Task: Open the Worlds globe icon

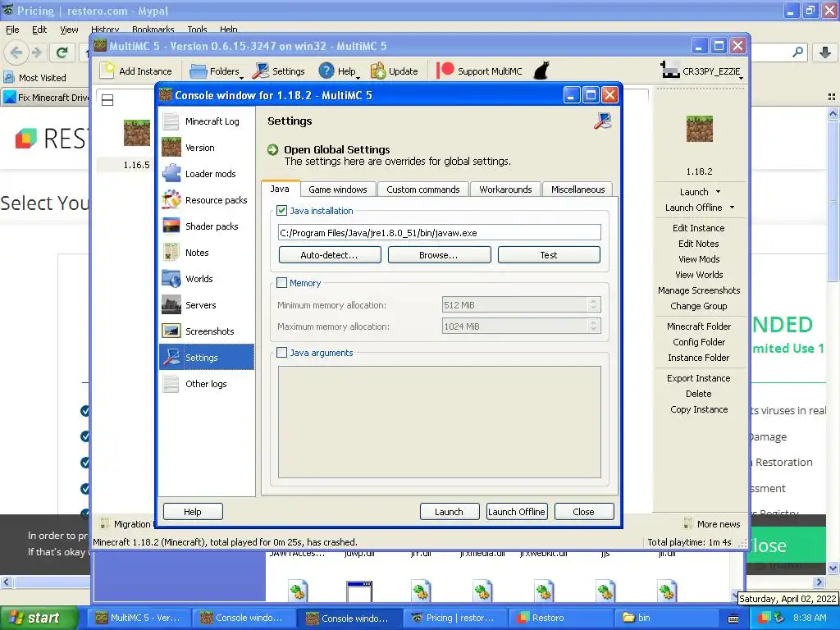Action: [171, 279]
